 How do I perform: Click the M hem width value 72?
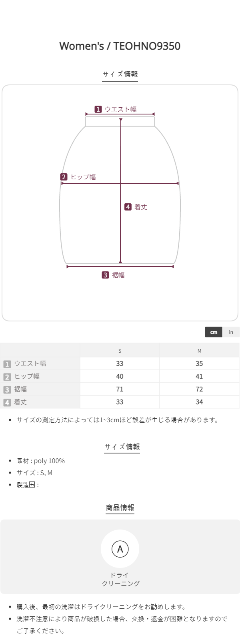click(x=199, y=389)
